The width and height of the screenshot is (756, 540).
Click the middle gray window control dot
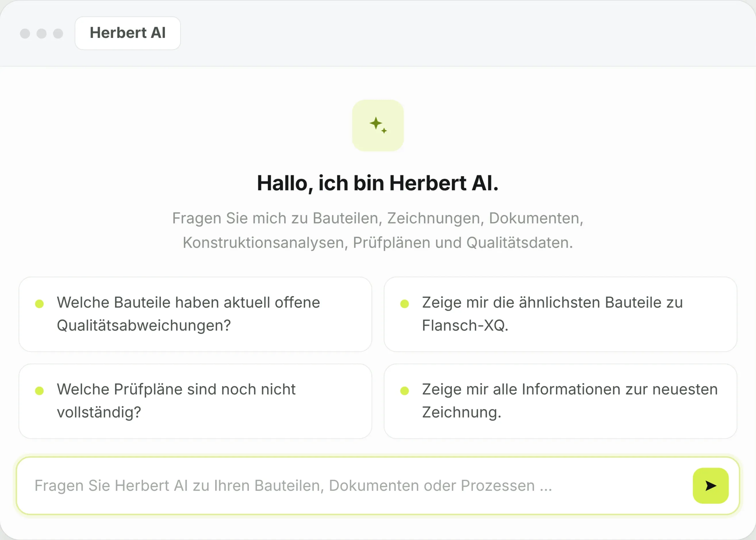pyautogui.click(x=42, y=34)
